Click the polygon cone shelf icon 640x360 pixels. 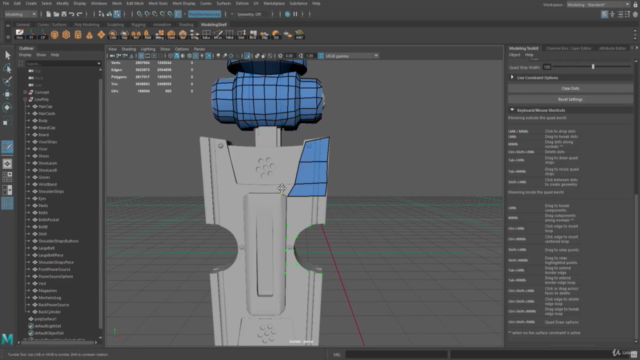(x=89, y=35)
